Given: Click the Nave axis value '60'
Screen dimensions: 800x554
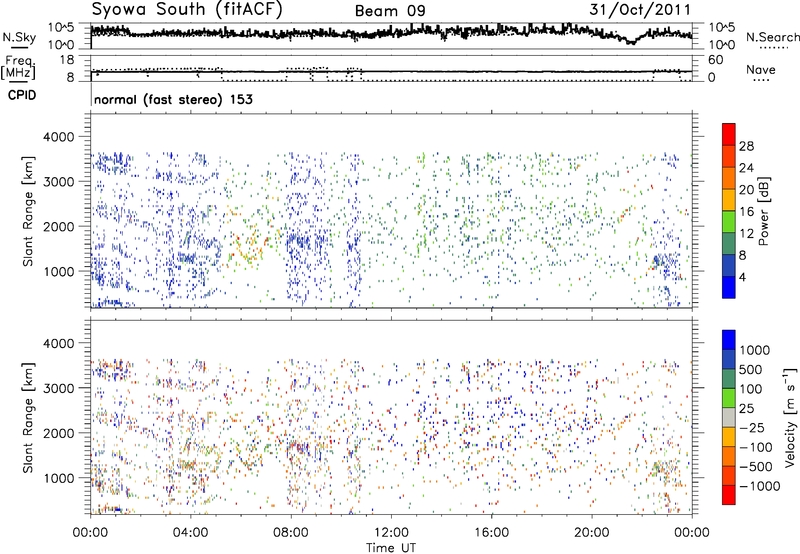Looking at the screenshot, I should click(x=715, y=60).
